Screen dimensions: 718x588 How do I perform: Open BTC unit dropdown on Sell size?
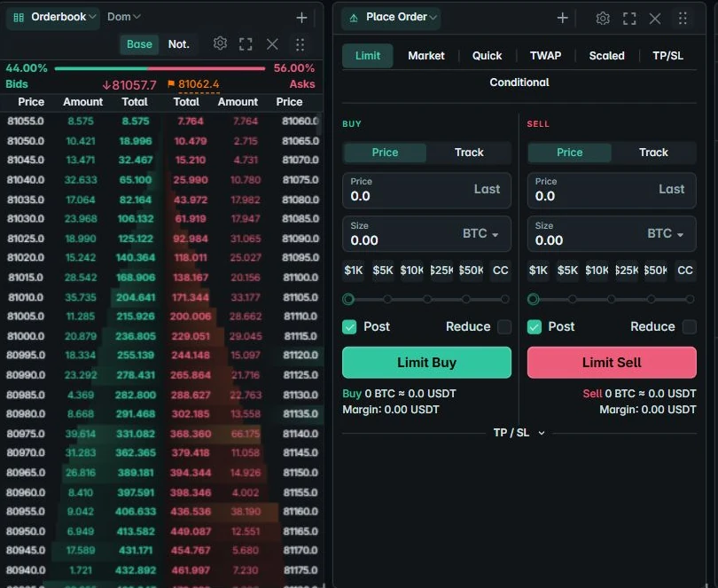(666, 234)
